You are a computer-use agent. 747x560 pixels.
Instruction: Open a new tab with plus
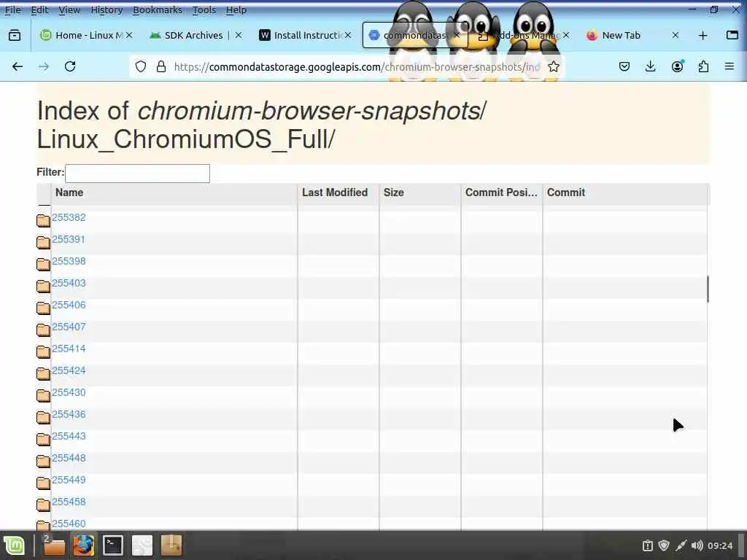point(703,35)
